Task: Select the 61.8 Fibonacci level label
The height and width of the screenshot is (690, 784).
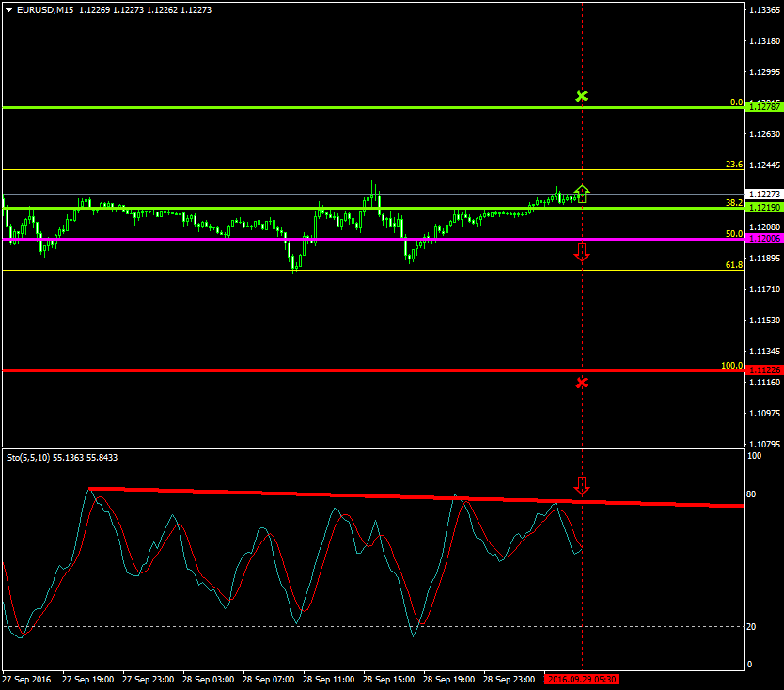Action: [x=734, y=265]
